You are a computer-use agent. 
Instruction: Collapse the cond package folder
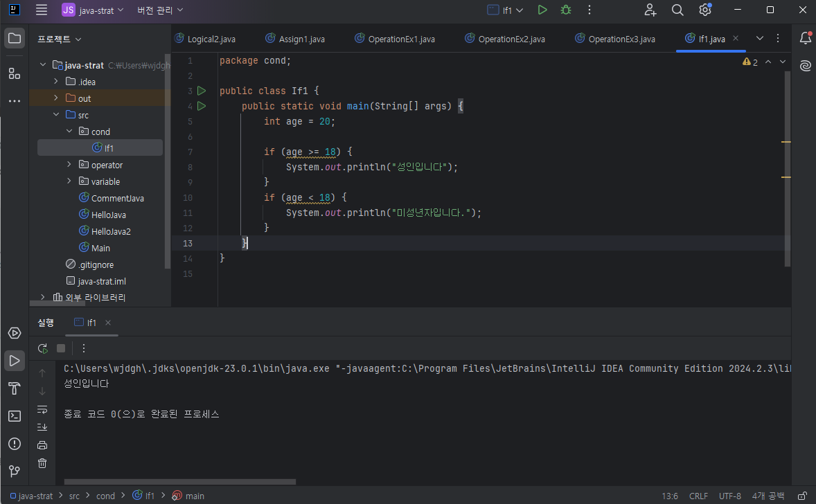pyautogui.click(x=69, y=132)
